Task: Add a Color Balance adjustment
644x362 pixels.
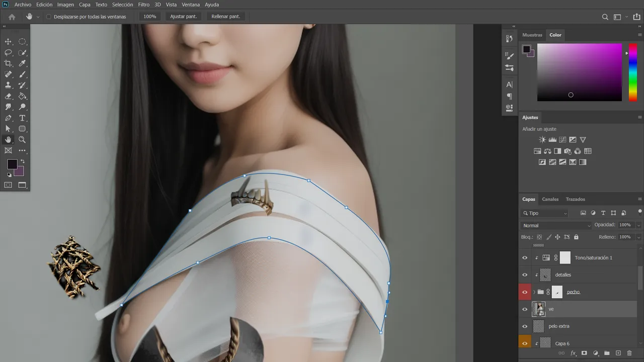Action: click(x=547, y=151)
